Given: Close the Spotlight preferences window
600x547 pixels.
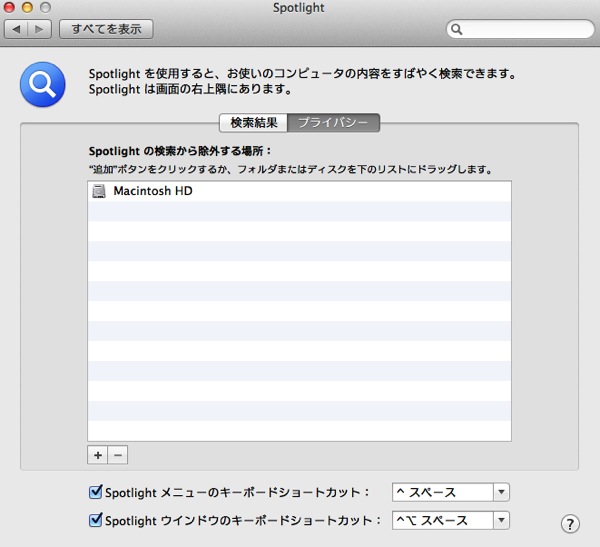Looking at the screenshot, I should pos(12,8).
